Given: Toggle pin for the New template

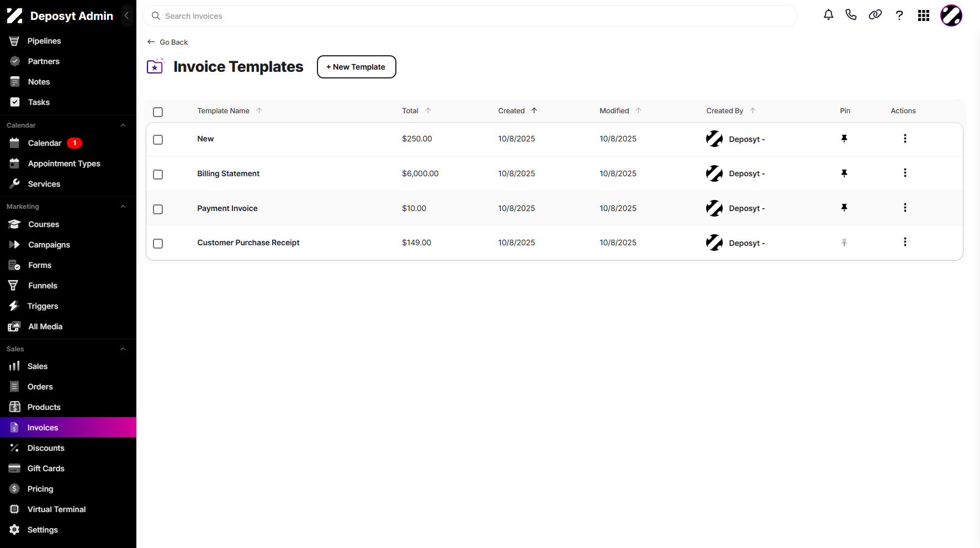Looking at the screenshot, I should coord(844,139).
